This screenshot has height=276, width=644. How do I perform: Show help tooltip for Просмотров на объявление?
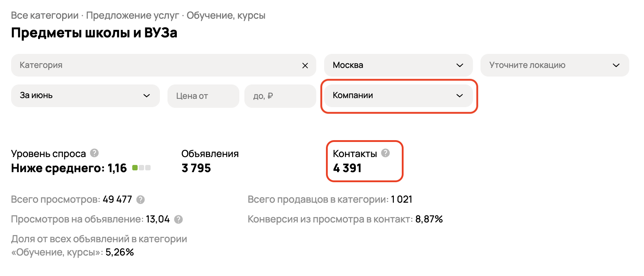(178, 219)
